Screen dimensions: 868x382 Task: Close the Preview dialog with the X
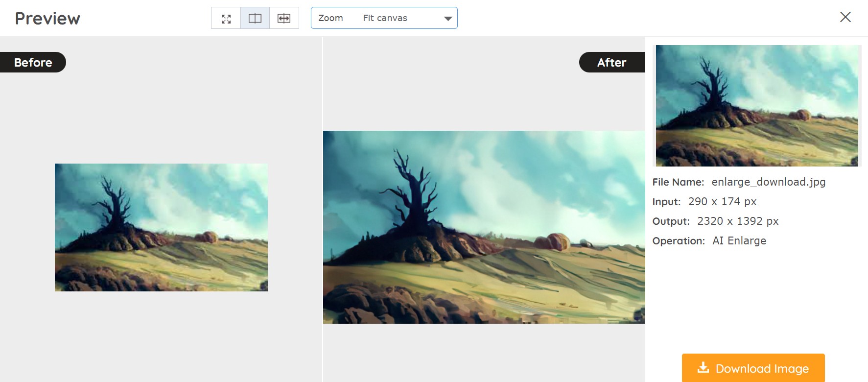click(x=845, y=17)
